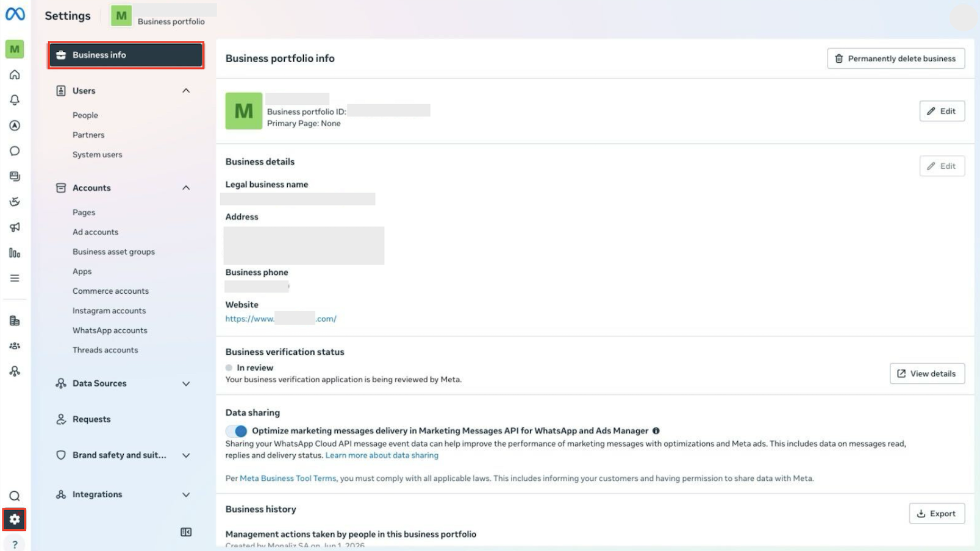Collapse sidebar using the panel toggle icon
Image resolution: width=980 pixels, height=551 pixels.
186,532
